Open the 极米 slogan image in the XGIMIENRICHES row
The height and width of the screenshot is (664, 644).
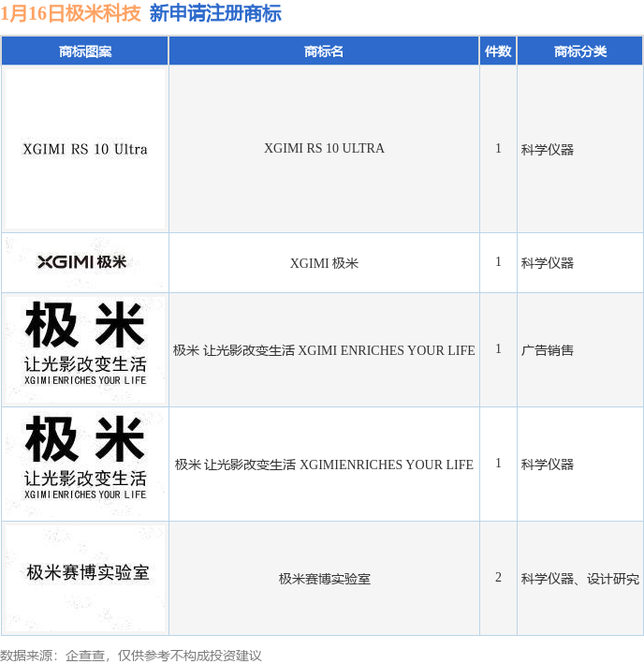click(x=85, y=465)
